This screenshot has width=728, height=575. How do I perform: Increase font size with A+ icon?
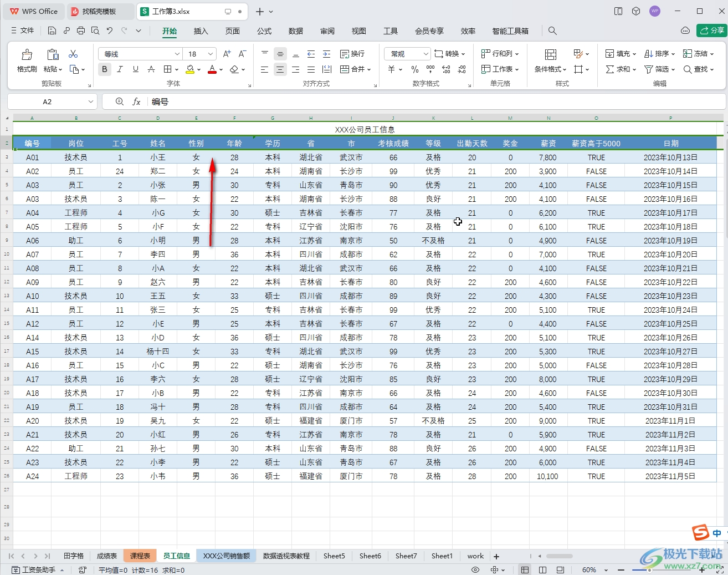pos(227,54)
